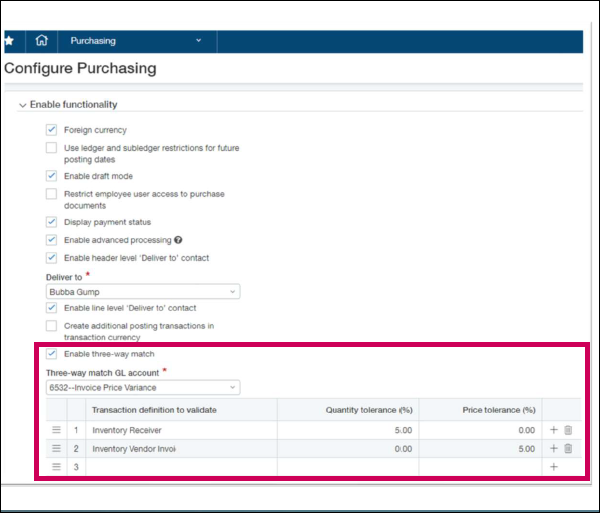
Task: Click Transaction definition cell in row 3
Action: (x=181, y=467)
